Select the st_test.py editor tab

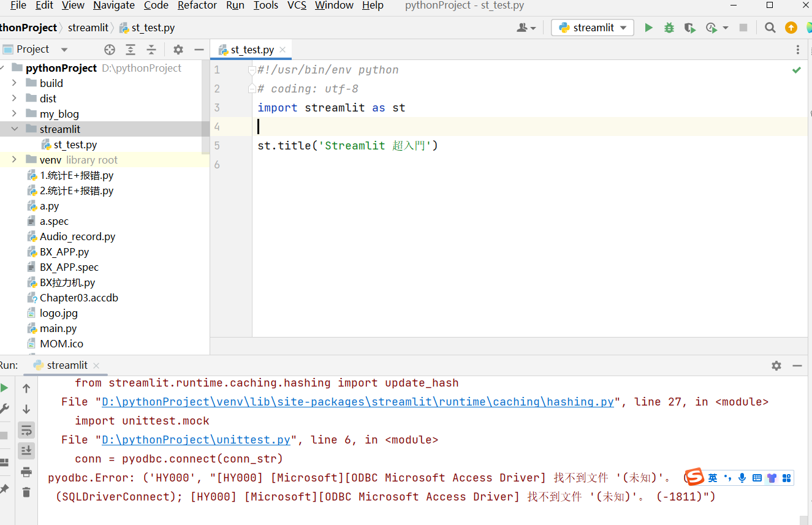coord(252,50)
